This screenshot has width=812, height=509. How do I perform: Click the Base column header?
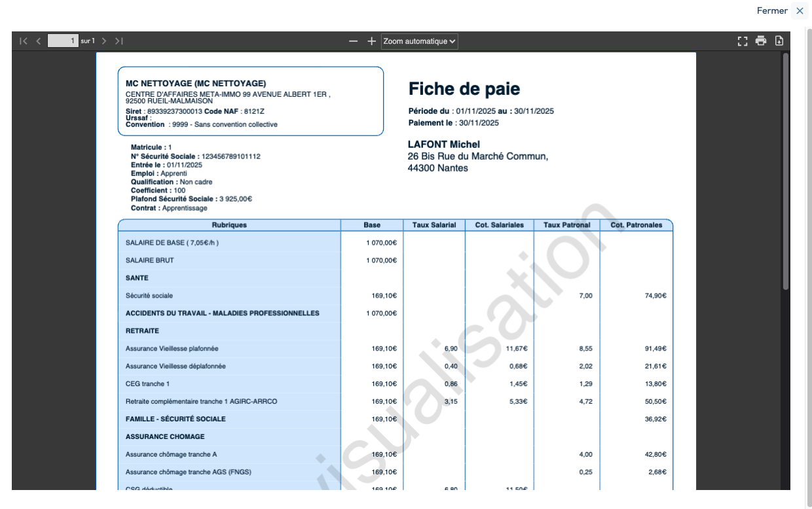372,225
